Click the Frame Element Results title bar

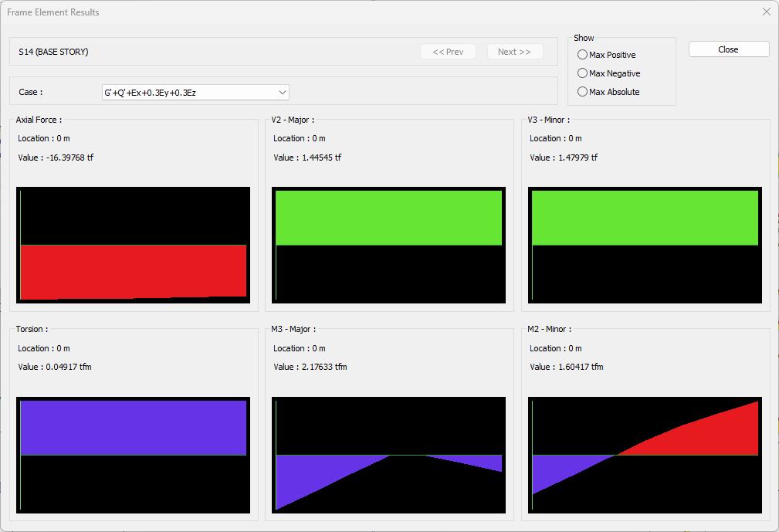pyautogui.click(x=309, y=12)
